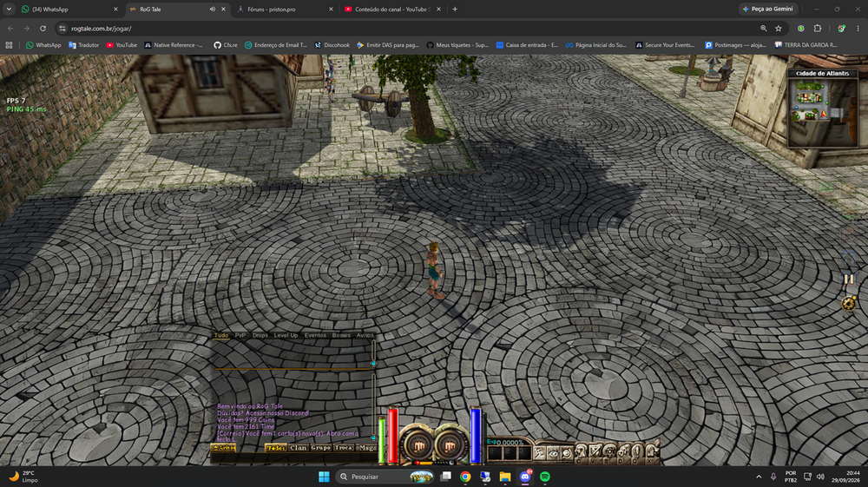Click the Avisos button beside chat input
The height and width of the screenshot is (487, 868).
click(224, 448)
